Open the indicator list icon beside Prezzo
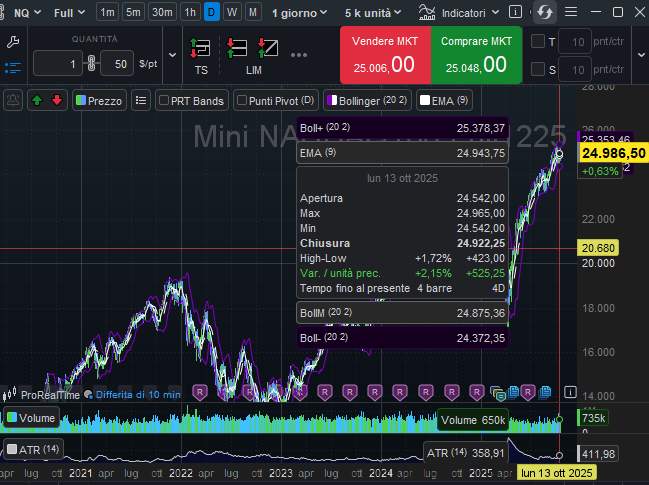649x485 pixels. 141,100
